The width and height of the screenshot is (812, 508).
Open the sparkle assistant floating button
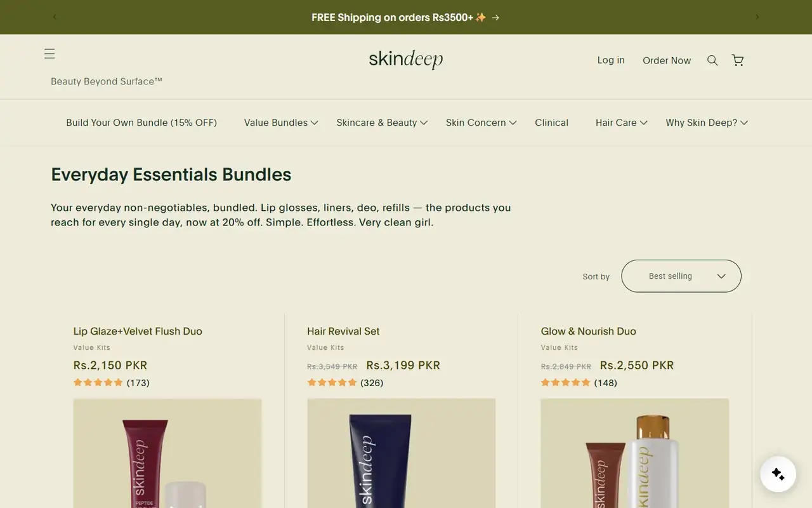(778, 474)
